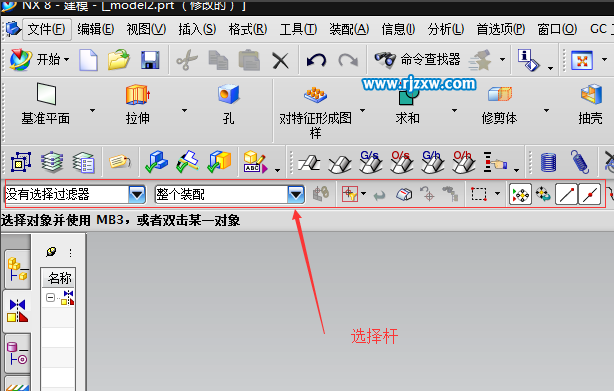Select the 修剪体 trim body tool
Screen dimensions: 614x391
click(499, 105)
